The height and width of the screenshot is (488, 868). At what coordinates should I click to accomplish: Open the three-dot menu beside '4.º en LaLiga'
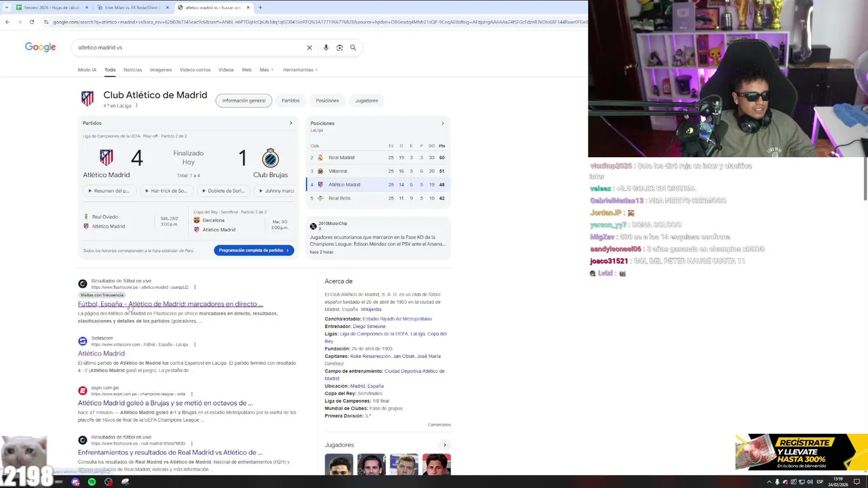tap(136, 106)
